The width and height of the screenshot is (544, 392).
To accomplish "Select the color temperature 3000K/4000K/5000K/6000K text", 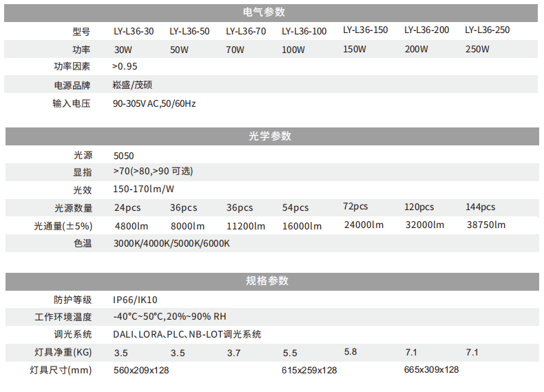I will [x=171, y=244].
